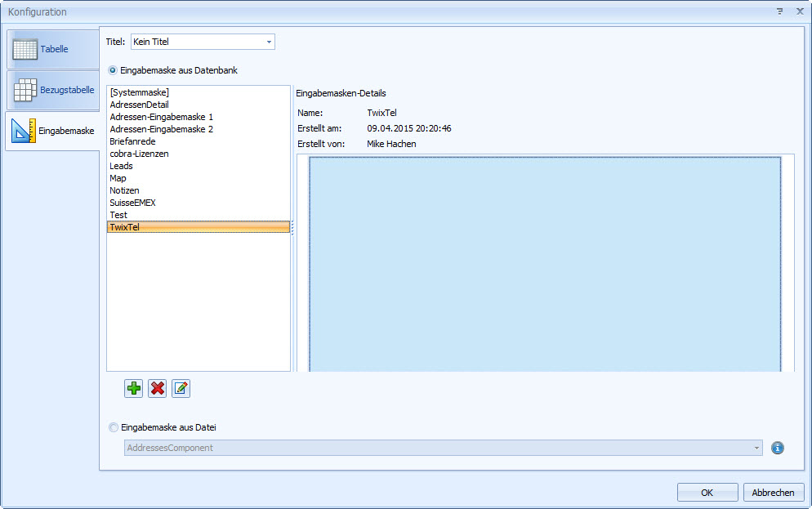Click the edit mask pencil icon
The image size is (812, 509).
coord(181,389)
